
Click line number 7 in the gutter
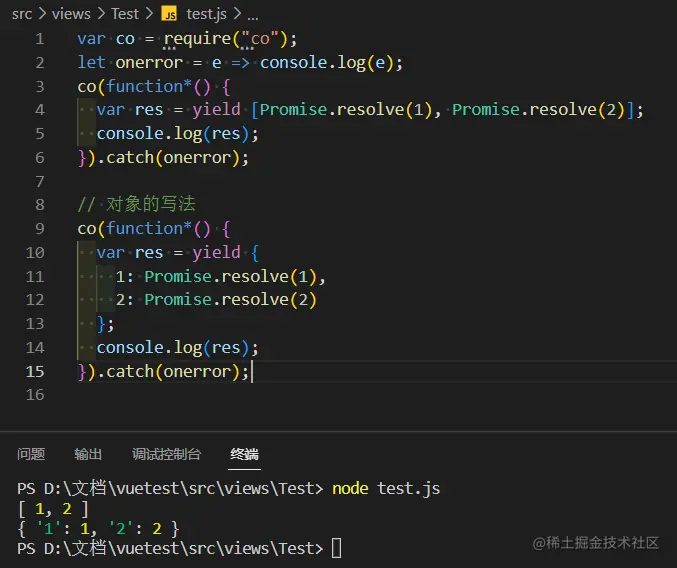click(x=40, y=181)
